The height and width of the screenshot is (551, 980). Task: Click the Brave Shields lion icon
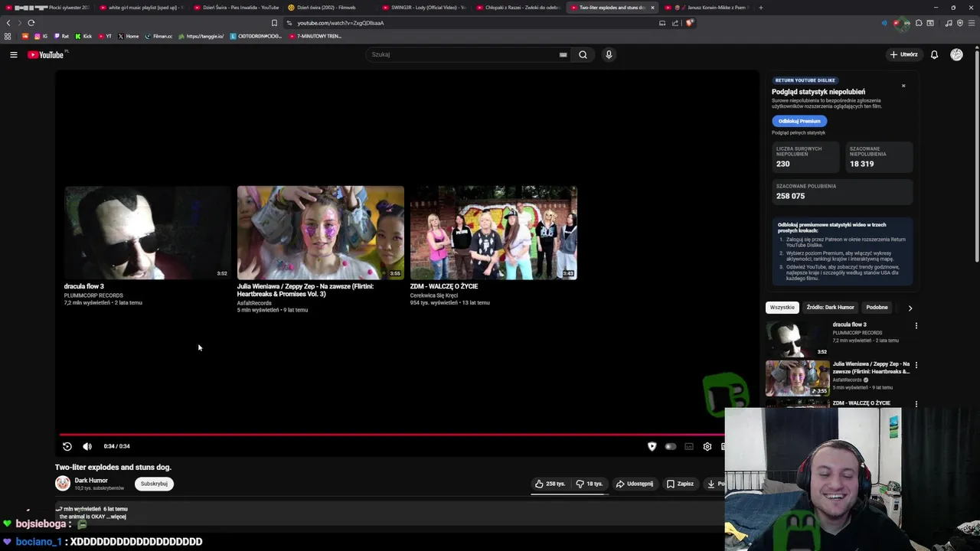coord(689,23)
